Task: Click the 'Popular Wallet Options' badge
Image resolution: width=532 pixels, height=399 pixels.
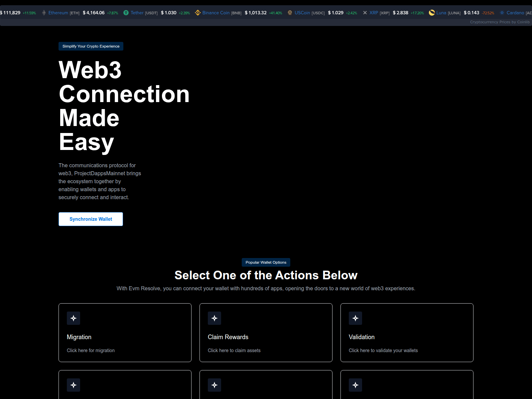Action: [x=266, y=262]
